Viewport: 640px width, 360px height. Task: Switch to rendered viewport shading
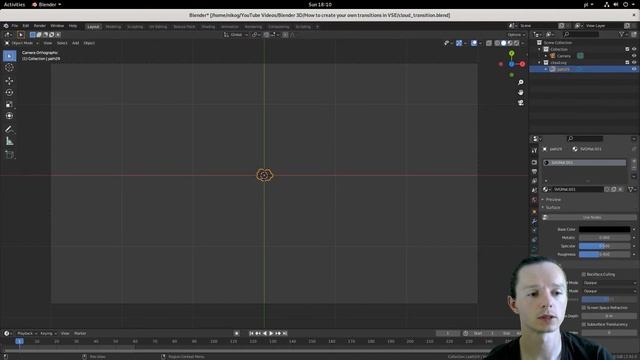pyautogui.click(x=517, y=43)
